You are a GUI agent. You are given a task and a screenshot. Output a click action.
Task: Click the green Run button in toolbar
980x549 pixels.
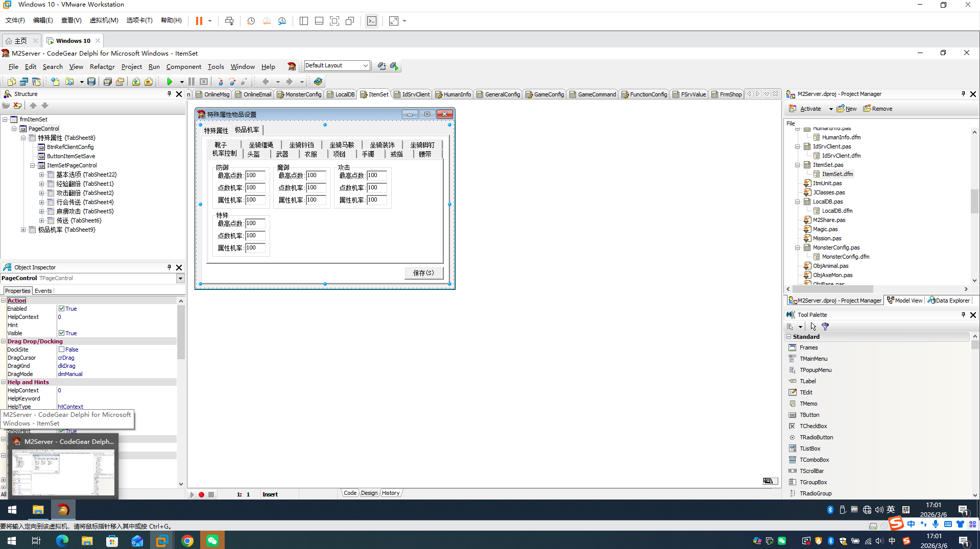click(x=170, y=82)
